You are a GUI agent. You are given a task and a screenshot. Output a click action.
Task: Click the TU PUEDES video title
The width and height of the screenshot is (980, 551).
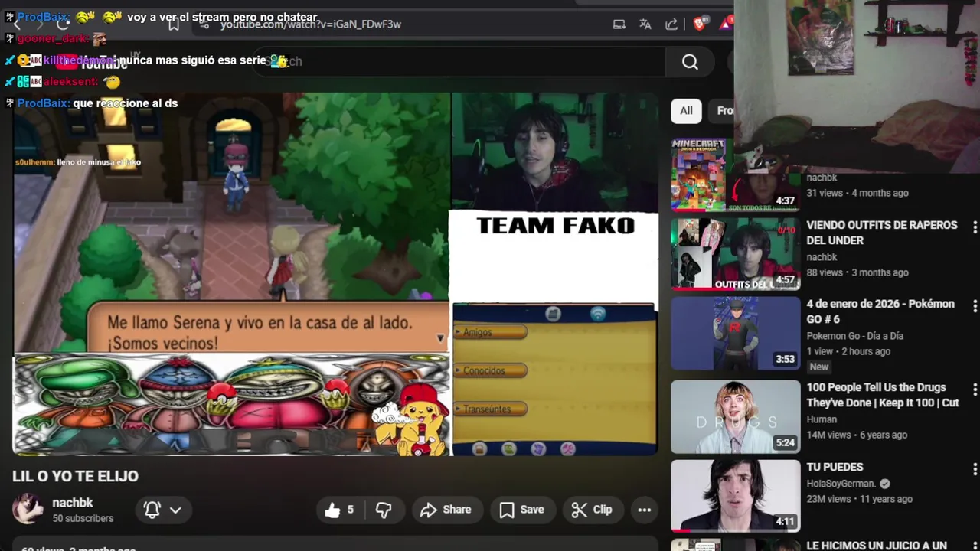click(x=835, y=467)
